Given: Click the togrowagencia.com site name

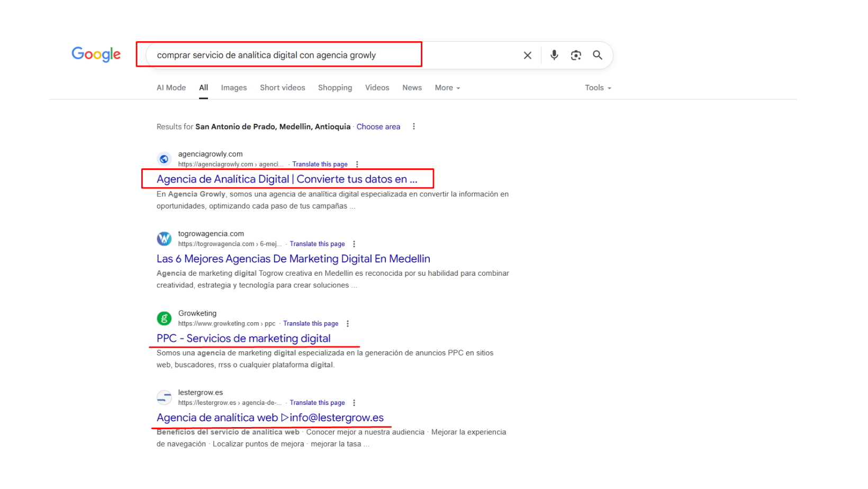Looking at the screenshot, I should [x=211, y=233].
